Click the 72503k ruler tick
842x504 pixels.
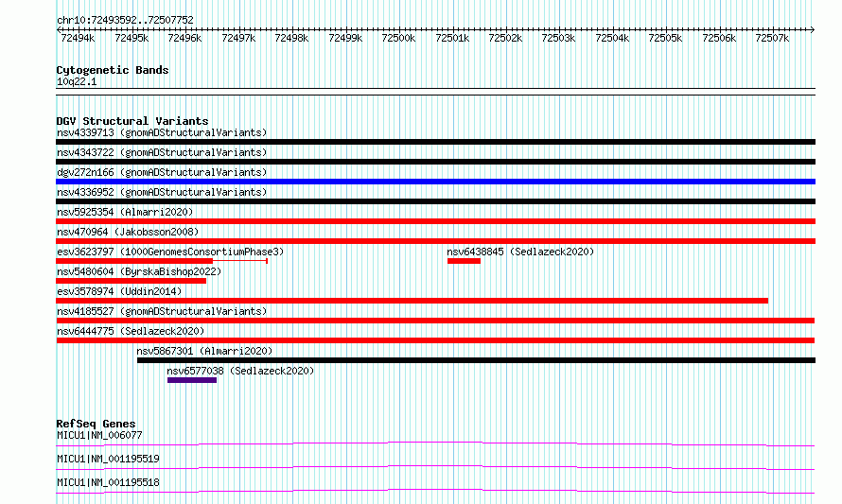click(558, 38)
